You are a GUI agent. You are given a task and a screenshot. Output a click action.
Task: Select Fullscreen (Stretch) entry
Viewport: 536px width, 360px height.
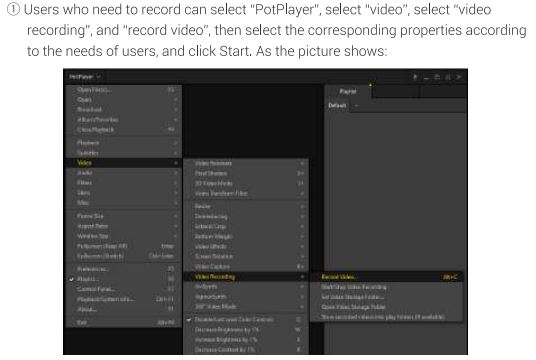click(124, 256)
